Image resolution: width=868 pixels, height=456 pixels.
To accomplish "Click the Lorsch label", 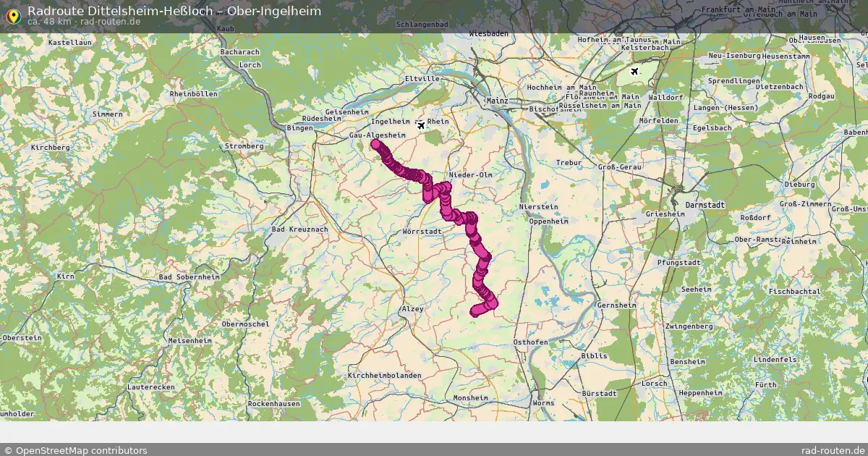I will pos(655,383).
